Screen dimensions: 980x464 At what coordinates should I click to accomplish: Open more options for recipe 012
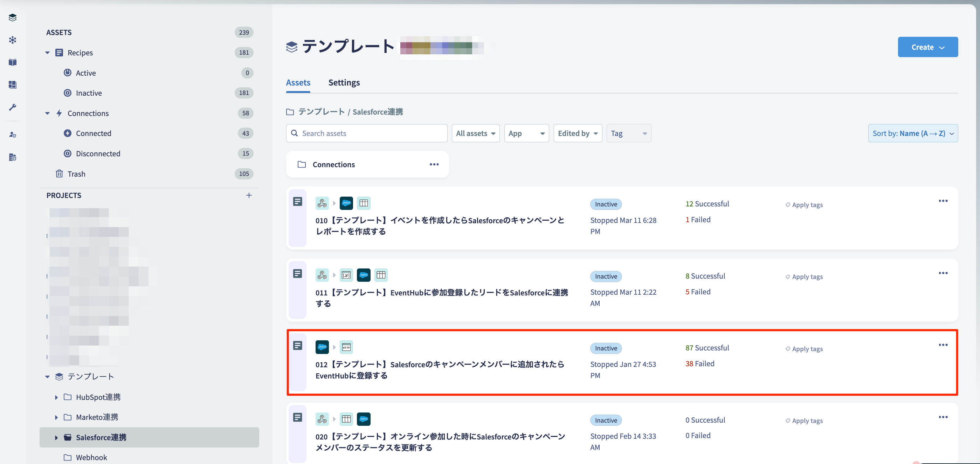[943, 345]
